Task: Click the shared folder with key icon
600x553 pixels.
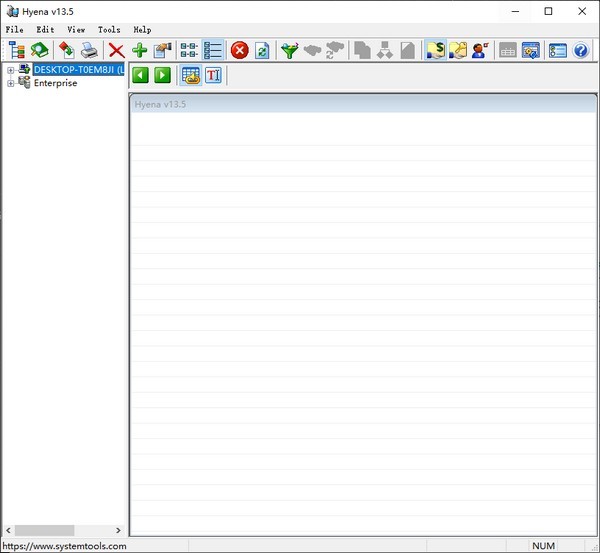Action: tap(458, 50)
